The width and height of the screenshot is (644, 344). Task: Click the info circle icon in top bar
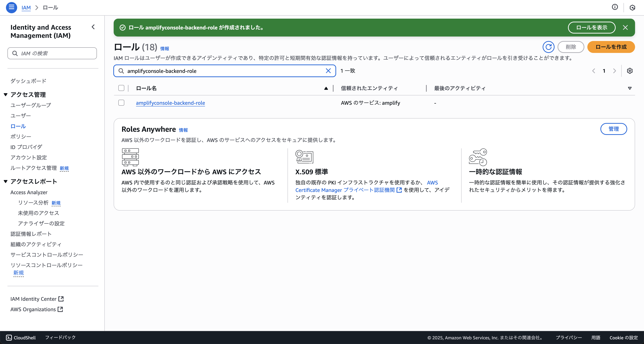click(x=615, y=7)
